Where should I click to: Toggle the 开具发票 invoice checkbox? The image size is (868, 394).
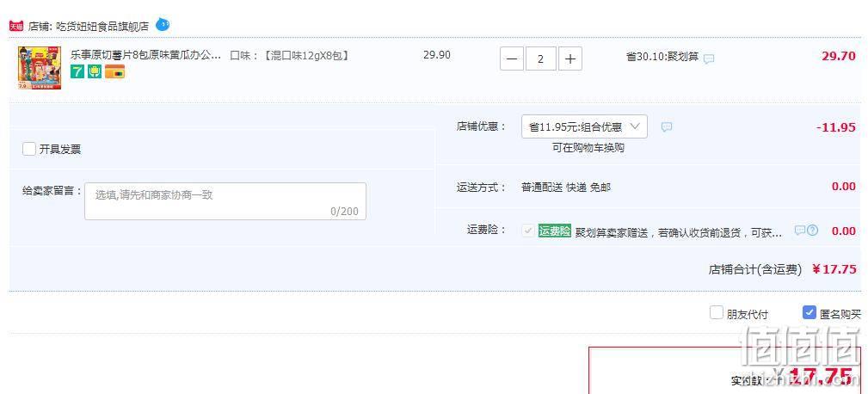(29, 149)
